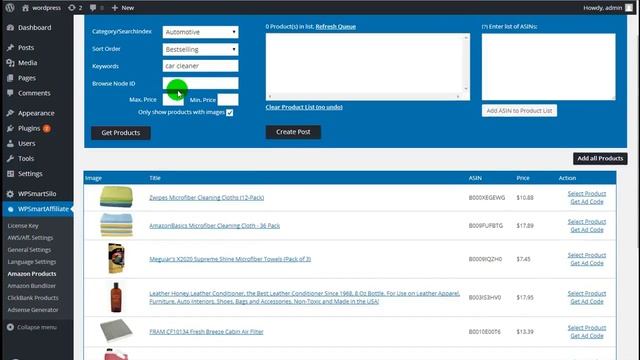Click the product list vertical scrollbar
The width and height of the screenshot is (640, 360).
466,63
